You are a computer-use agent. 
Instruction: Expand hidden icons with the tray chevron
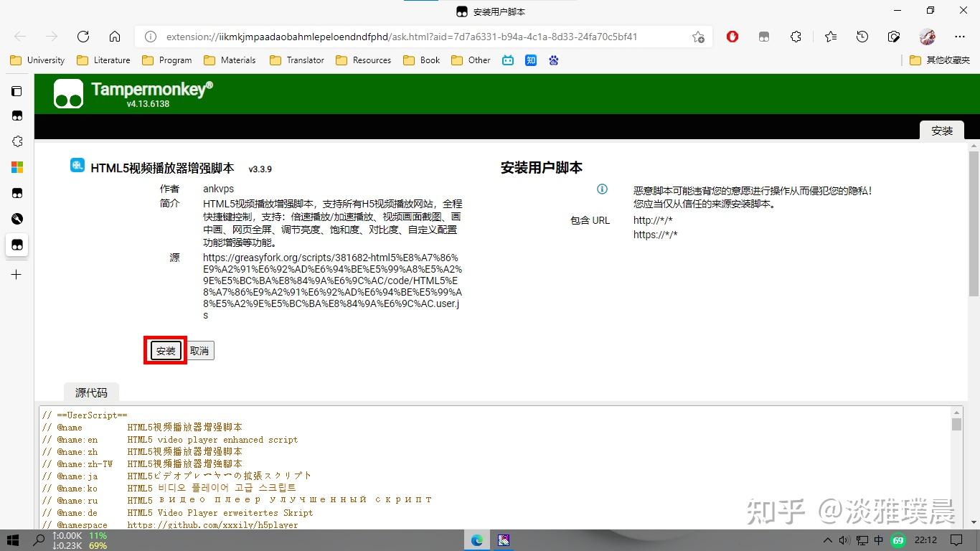tap(827, 540)
